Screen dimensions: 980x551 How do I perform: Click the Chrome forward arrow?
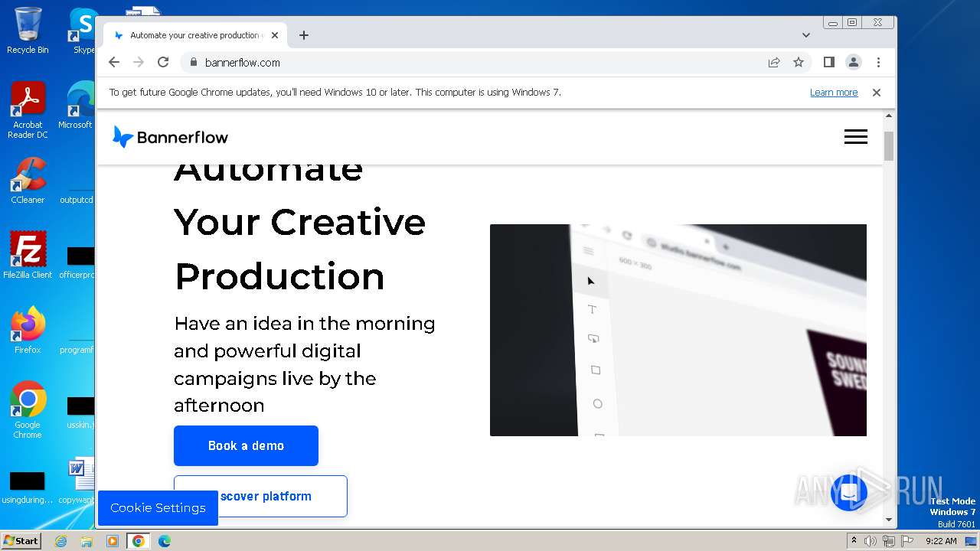point(139,63)
